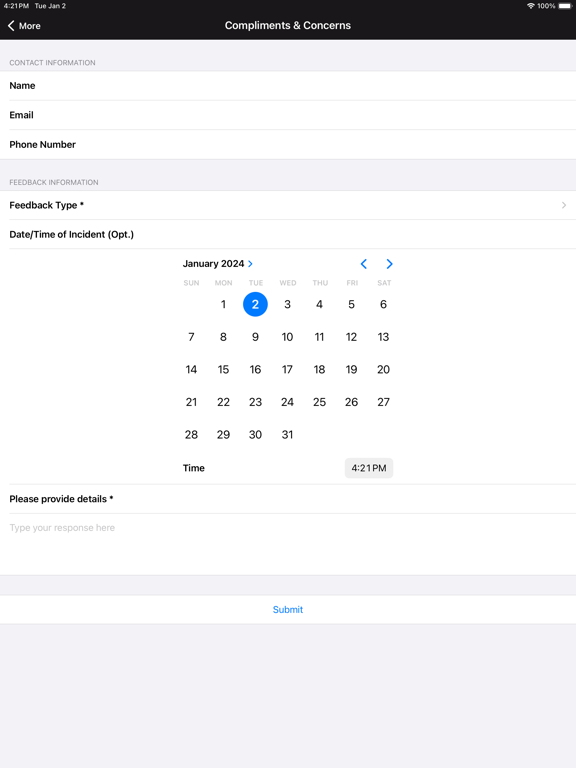Select January 8 in calendar
576x768 pixels.
coord(223,337)
